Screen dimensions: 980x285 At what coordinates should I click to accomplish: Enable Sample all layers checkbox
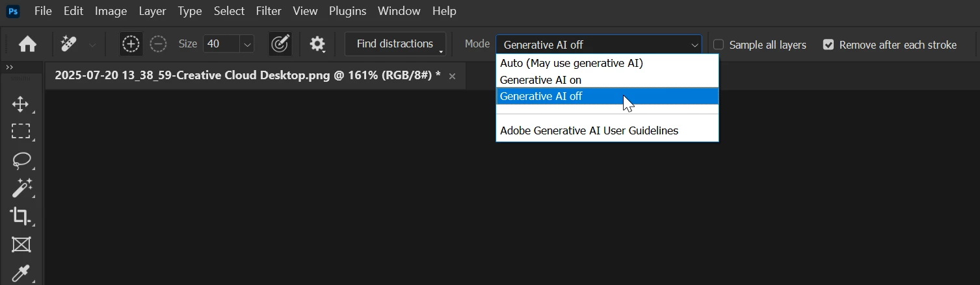719,45
